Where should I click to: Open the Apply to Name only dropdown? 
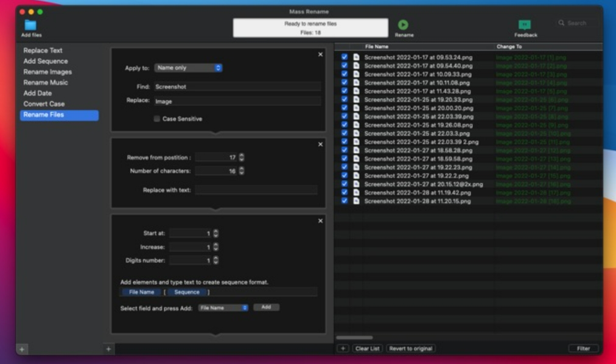click(188, 68)
